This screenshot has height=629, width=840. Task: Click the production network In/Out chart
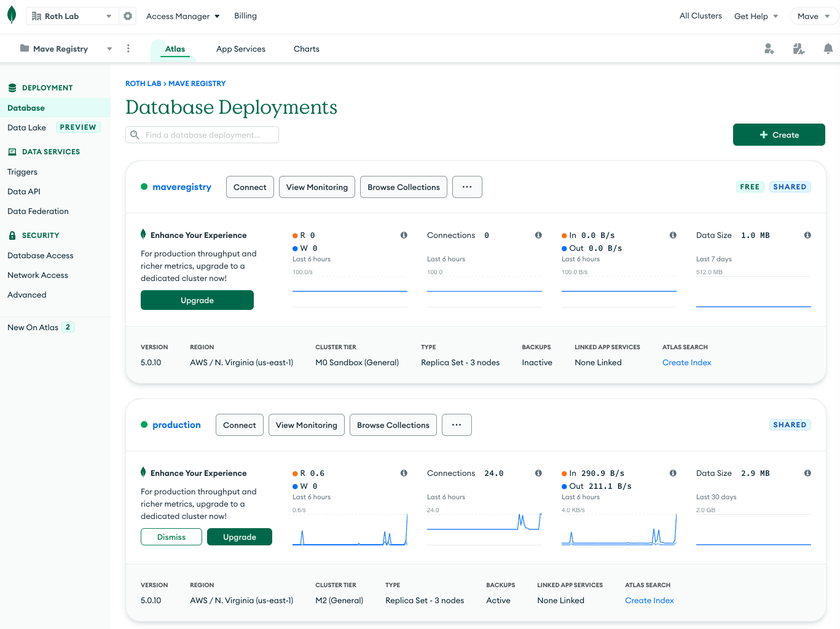tap(619, 529)
